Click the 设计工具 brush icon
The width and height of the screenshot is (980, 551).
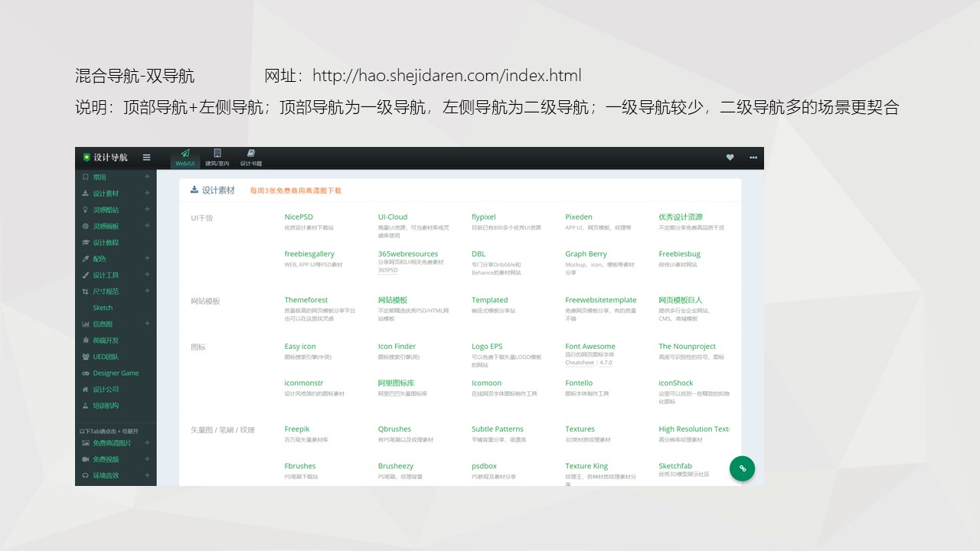tap(86, 275)
